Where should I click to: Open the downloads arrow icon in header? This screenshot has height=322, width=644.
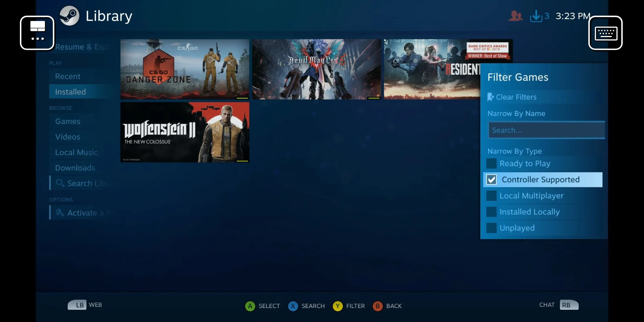pyautogui.click(x=536, y=16)
